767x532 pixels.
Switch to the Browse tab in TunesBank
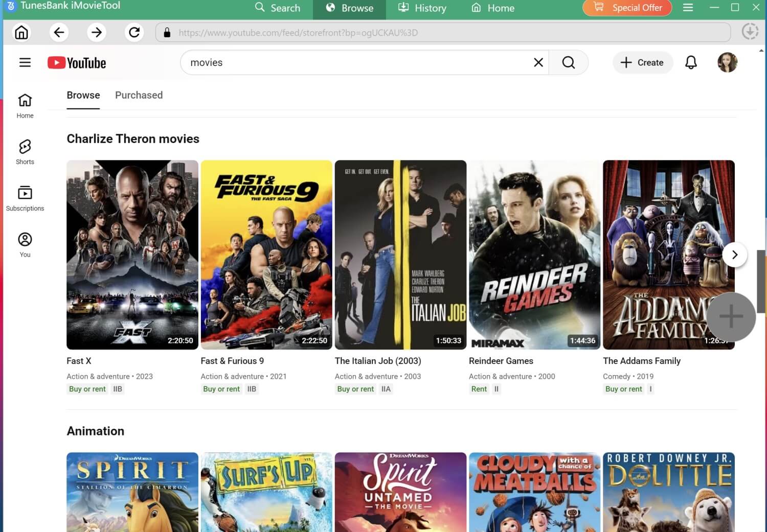[x=350, y=8]
